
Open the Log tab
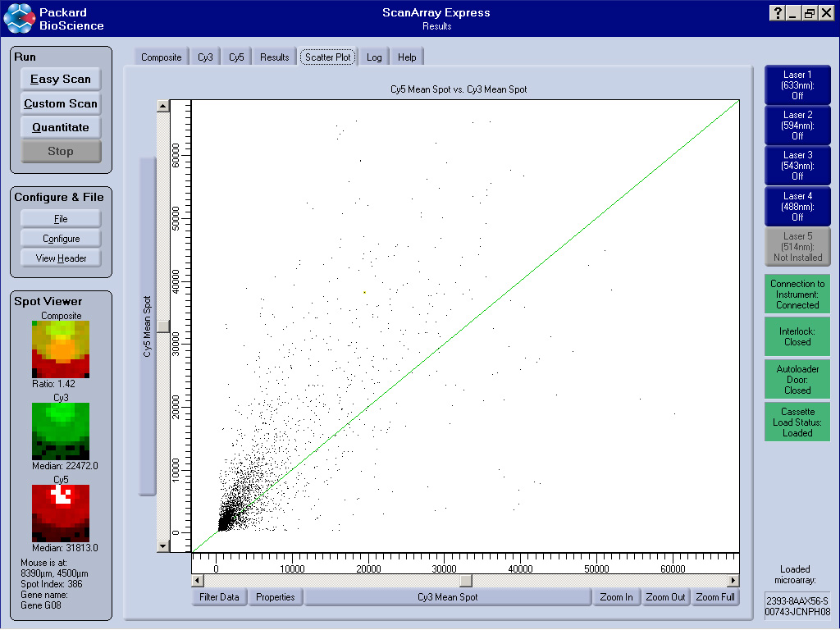[374, 57]
